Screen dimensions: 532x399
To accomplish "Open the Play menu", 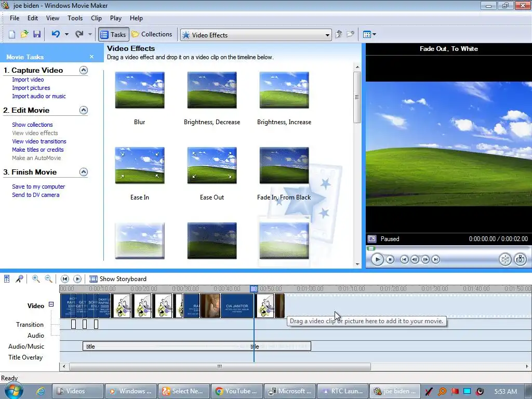I will (x=116, y=18).
